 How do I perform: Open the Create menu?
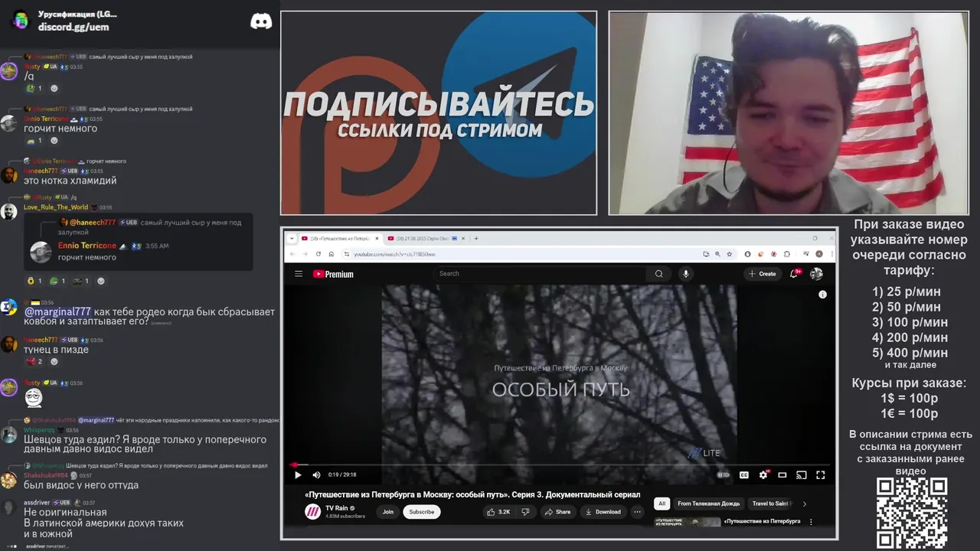pos(763,274)
